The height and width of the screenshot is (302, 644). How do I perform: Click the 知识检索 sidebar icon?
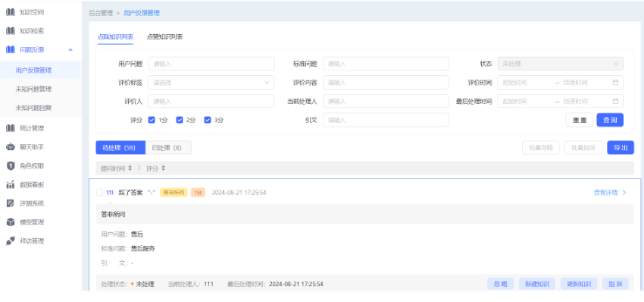tap(11, 31)
